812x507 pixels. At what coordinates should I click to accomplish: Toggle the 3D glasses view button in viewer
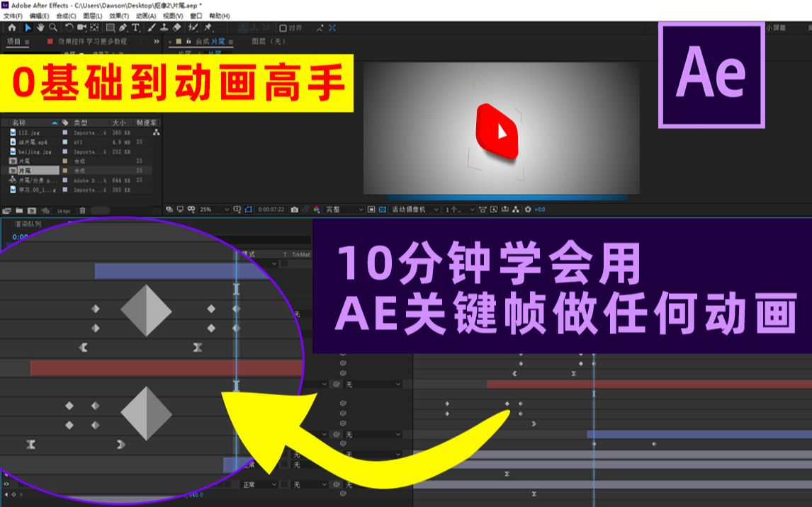[x=191, y=210]
